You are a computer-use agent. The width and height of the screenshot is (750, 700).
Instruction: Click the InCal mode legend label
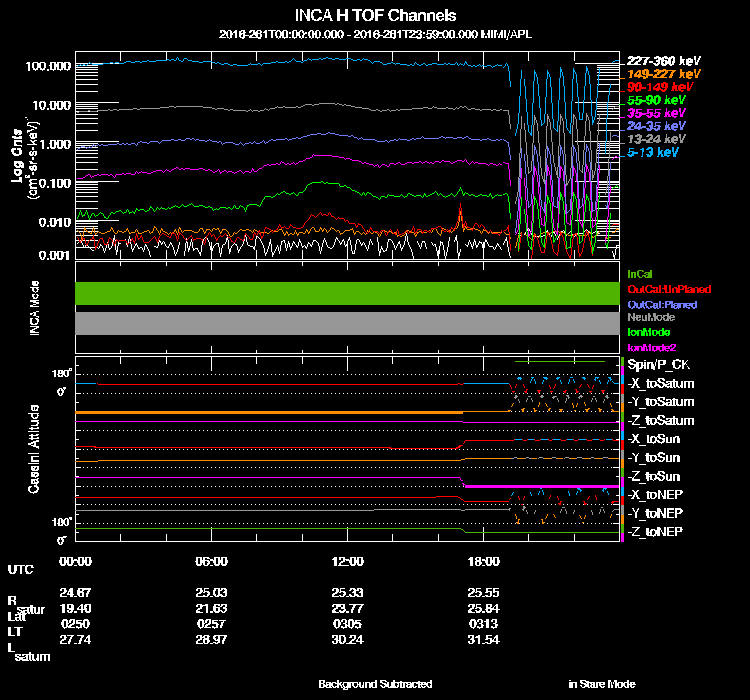tap(639, 273)
